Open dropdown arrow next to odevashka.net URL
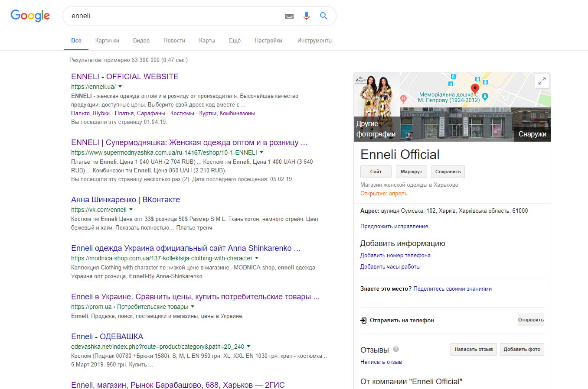 [x=248, y=347]
